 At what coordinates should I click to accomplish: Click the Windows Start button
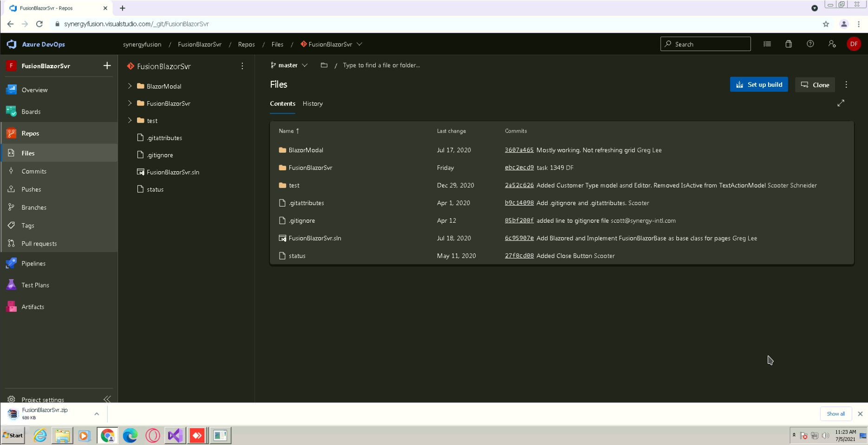13,436
